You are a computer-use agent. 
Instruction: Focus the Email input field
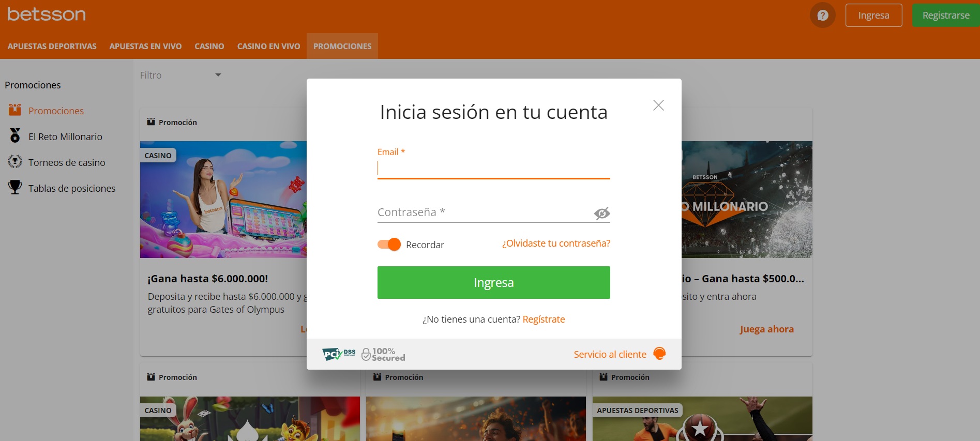[494, 168]
